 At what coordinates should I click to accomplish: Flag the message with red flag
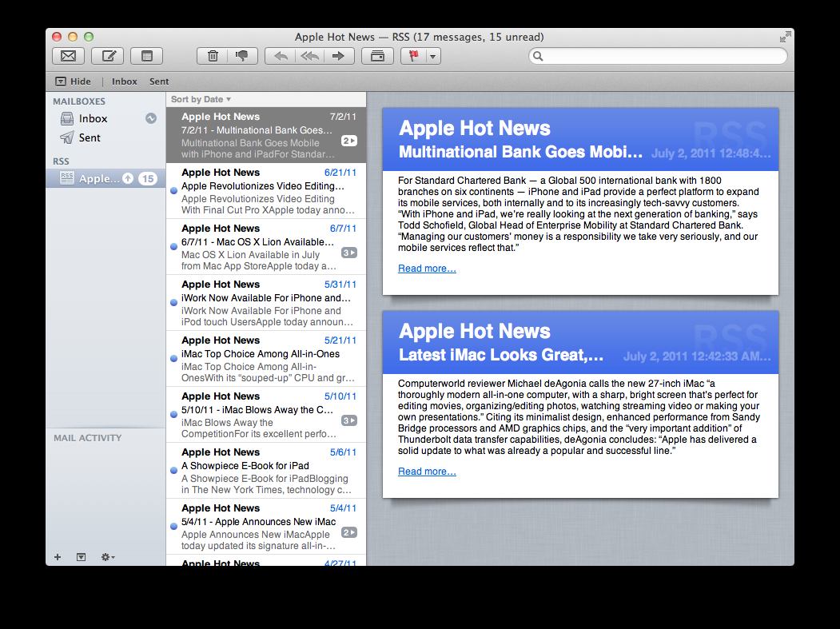[x=413, y=56]
